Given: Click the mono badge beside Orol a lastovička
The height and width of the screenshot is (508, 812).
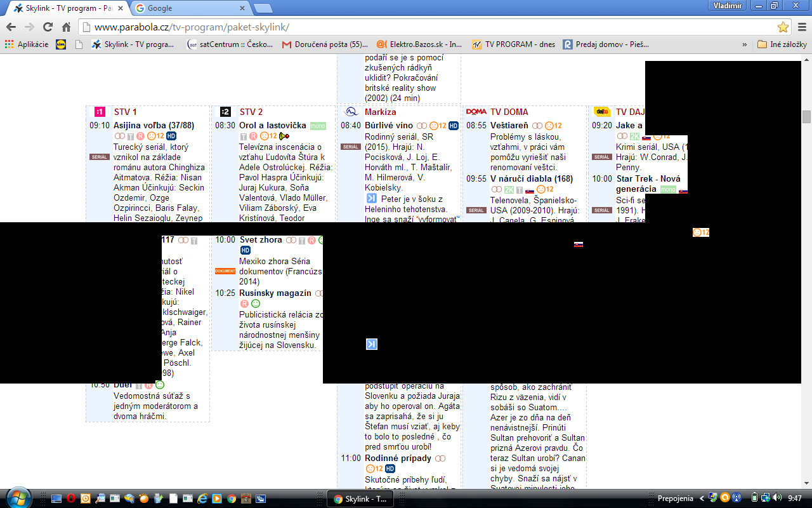Looking at the screenshot, I should 318,126.
